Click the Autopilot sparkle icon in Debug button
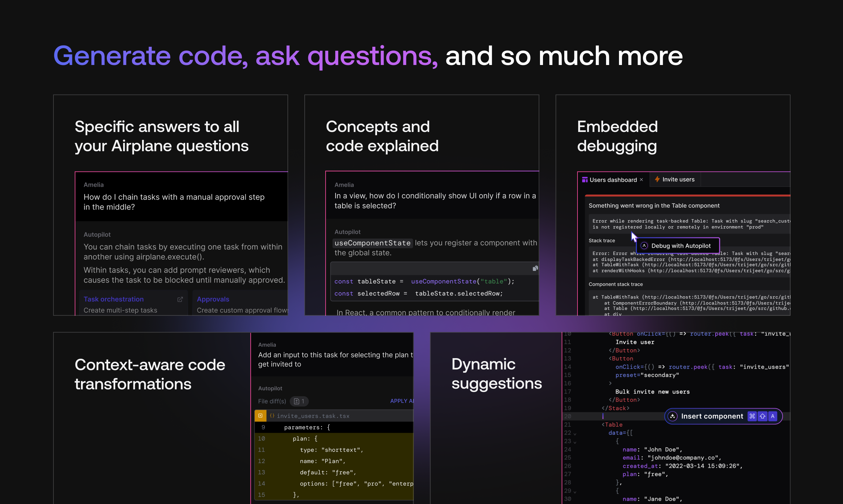The image size is (843, 504). 644,246
